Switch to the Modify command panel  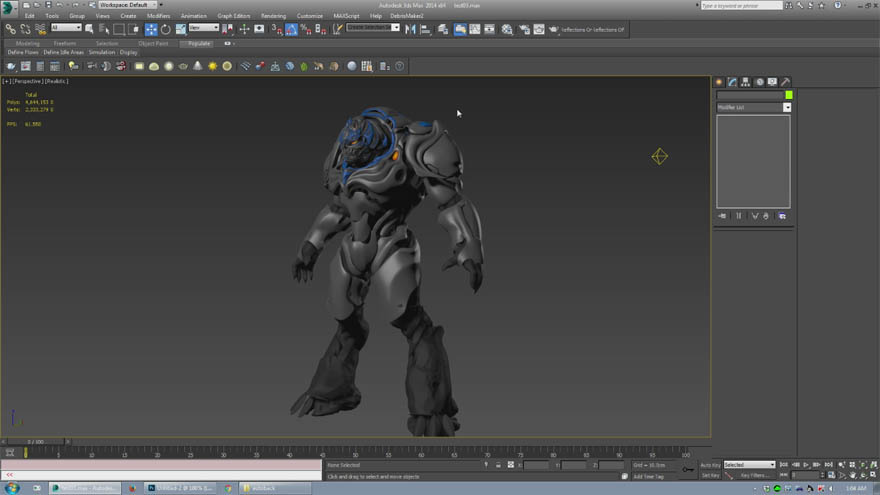[732, 82]
